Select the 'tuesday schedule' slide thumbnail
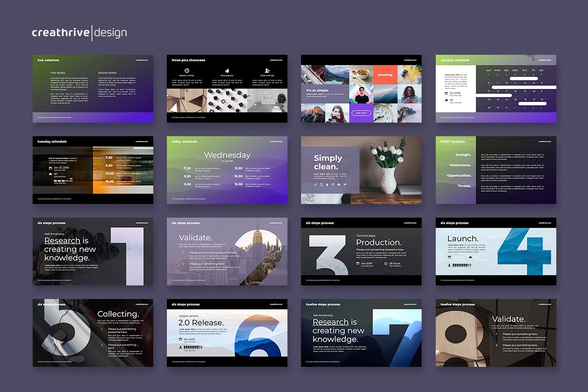Screen dimensions: 588x392 pyautogui.click(x=93, y=170)
